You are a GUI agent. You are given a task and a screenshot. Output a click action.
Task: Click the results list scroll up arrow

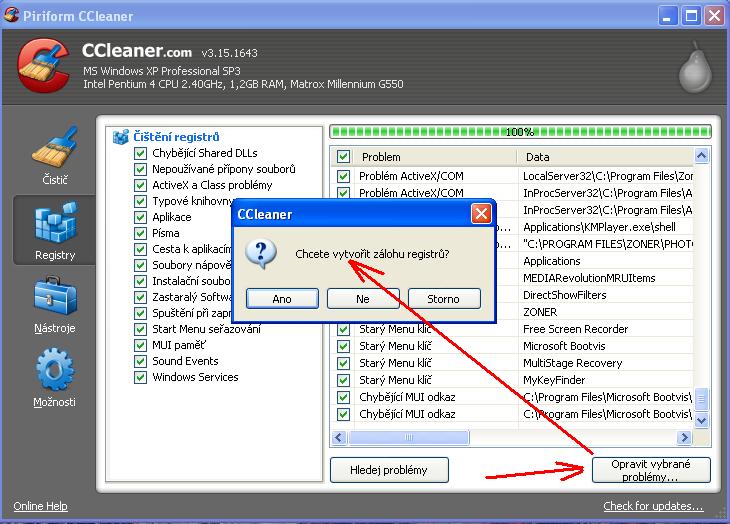[x=701, y=155]
